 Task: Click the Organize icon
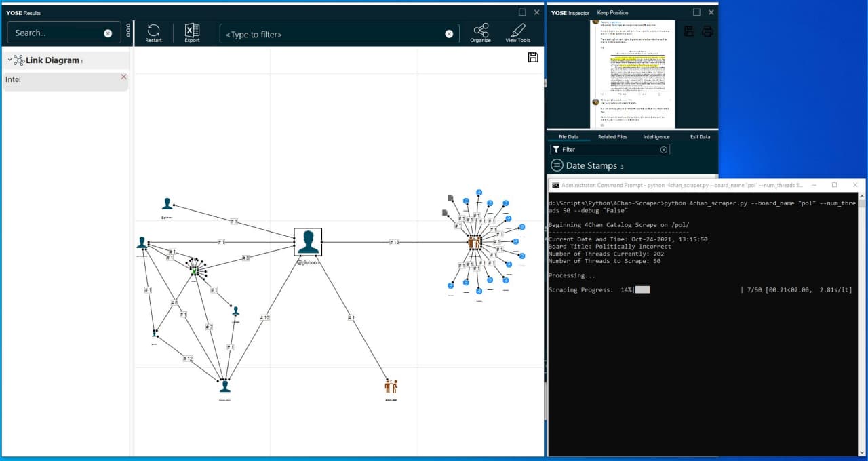click(480, 32)
